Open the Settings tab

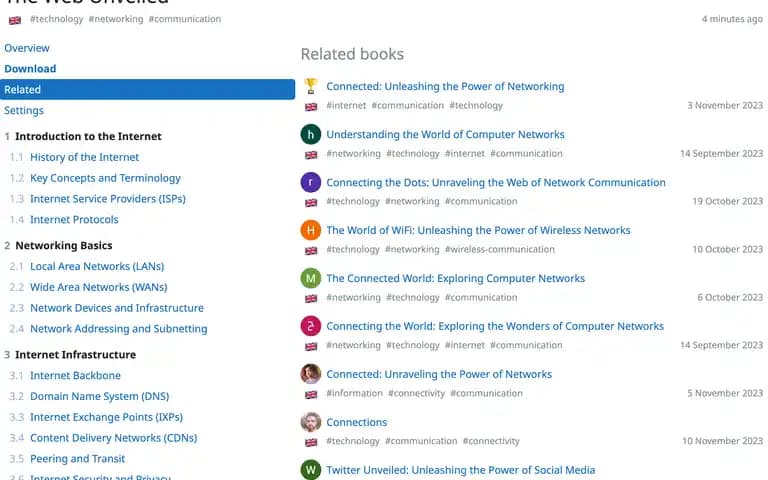[24, 110]
